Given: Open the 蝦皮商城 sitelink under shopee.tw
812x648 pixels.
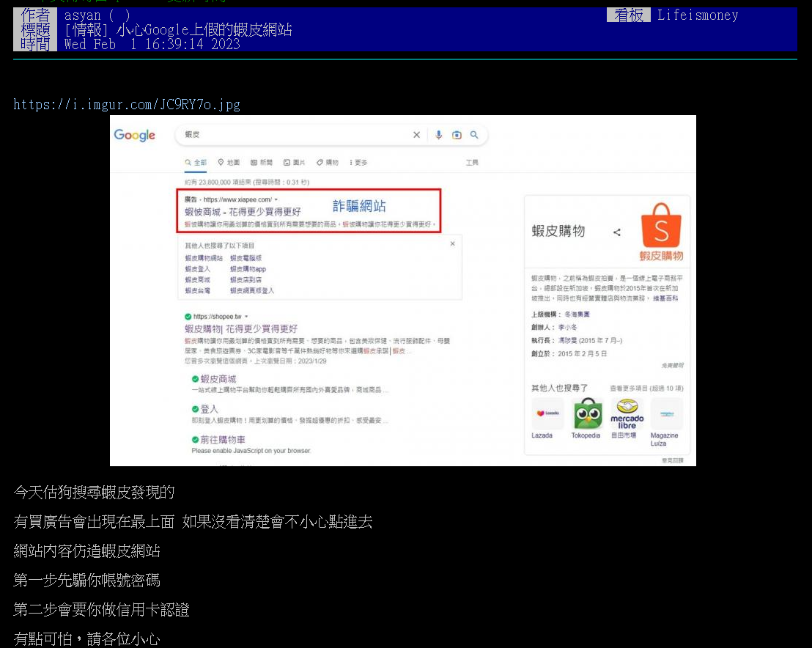Looking at the screenshot, I should coord(218,379).
